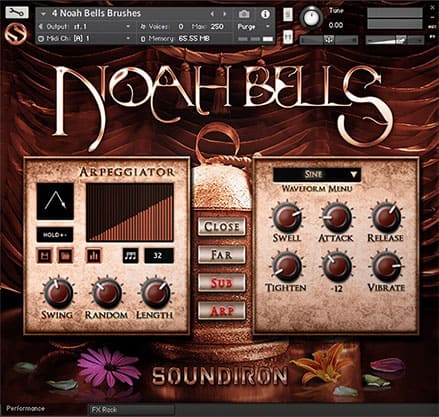Go to the previous instrument preset arrow

click(x=212, y=14)
